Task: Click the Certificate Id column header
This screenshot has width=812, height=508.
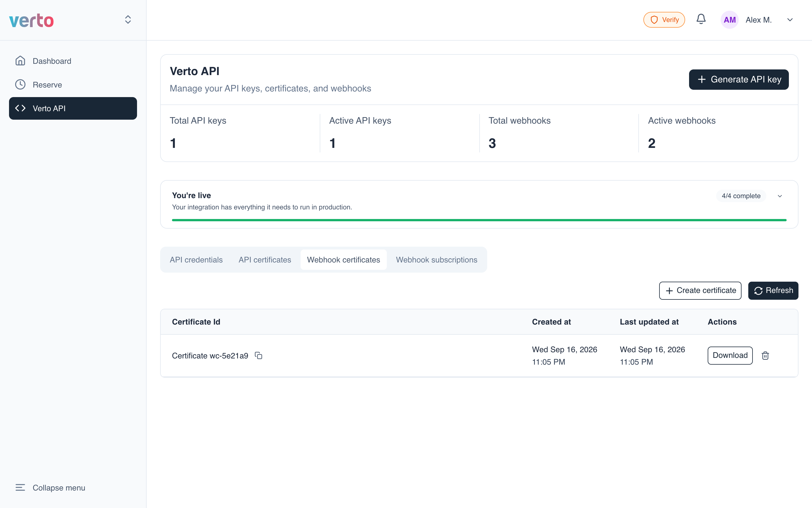Action: 196,322
